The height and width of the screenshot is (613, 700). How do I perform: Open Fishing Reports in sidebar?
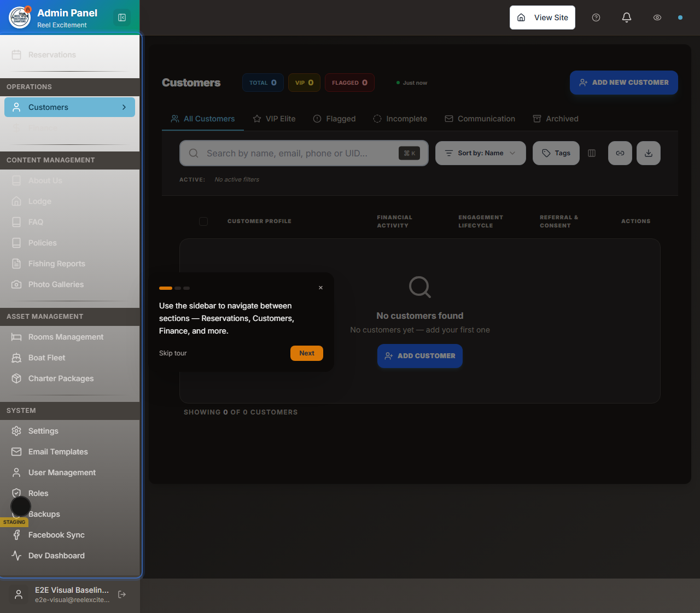[x=70, y=264]
